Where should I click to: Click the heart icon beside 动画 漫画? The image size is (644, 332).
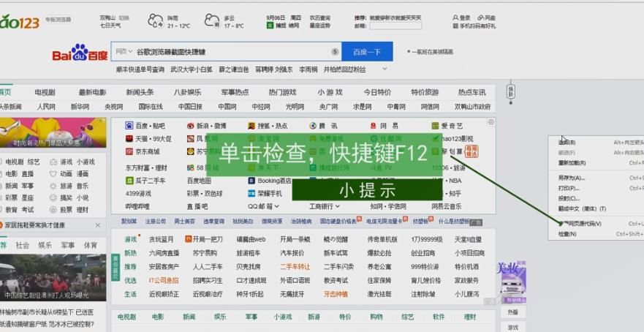click(53, 174)
